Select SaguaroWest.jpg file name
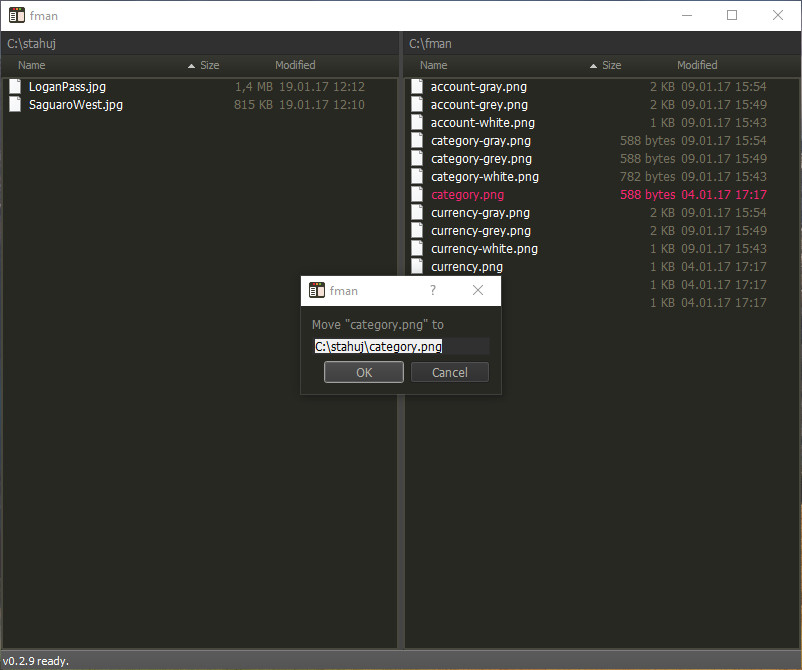This screenshot has width=802, height=670. [x=76, y=105]
